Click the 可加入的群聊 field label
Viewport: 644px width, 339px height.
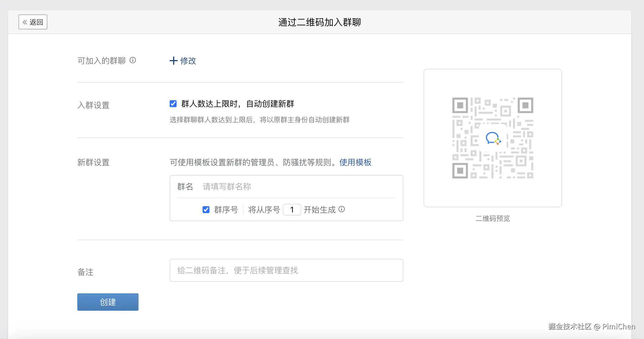tap(102, 61)
